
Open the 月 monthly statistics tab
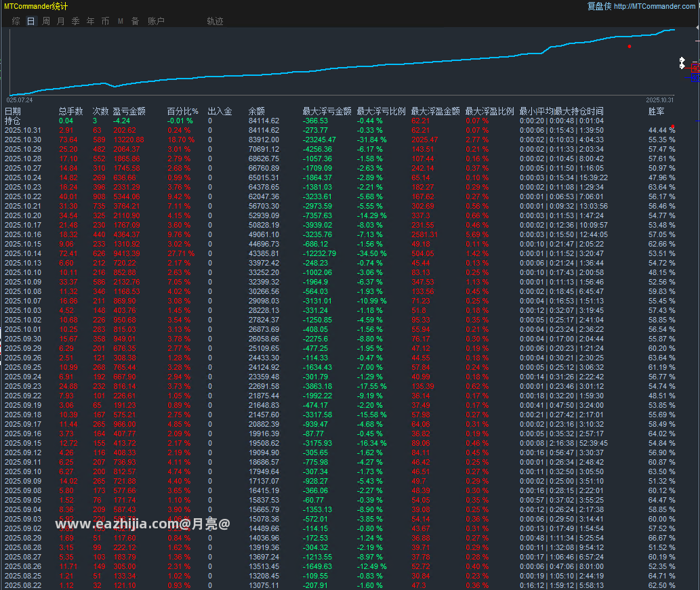61,21
